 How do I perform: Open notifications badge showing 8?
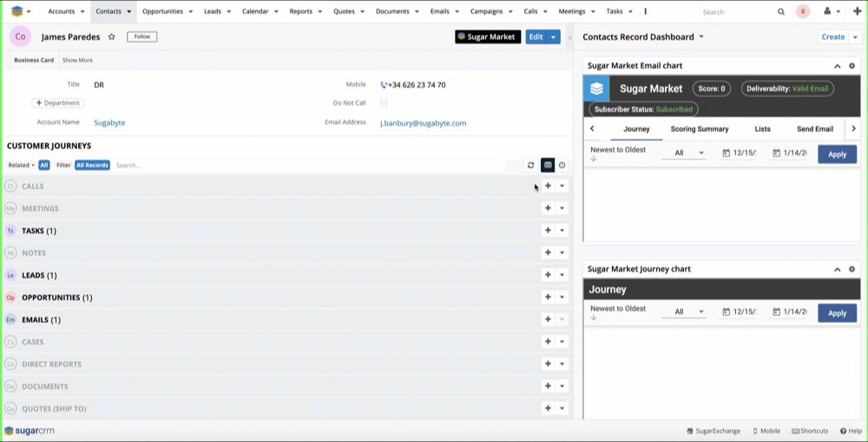[x=803, y=11]
